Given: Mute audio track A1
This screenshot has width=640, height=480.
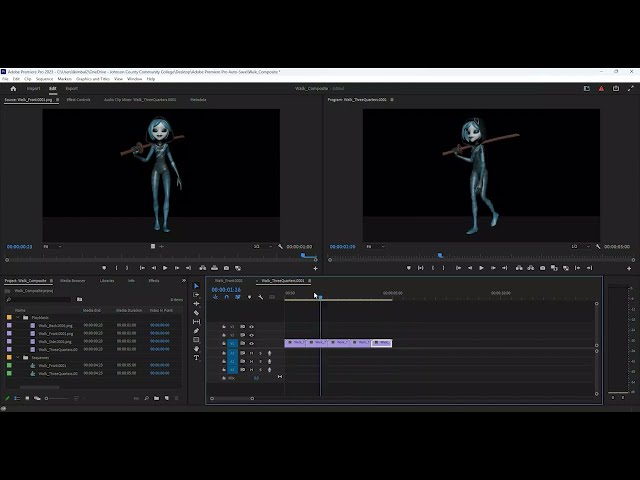Looking at the screenshot, I should point(251,353).
